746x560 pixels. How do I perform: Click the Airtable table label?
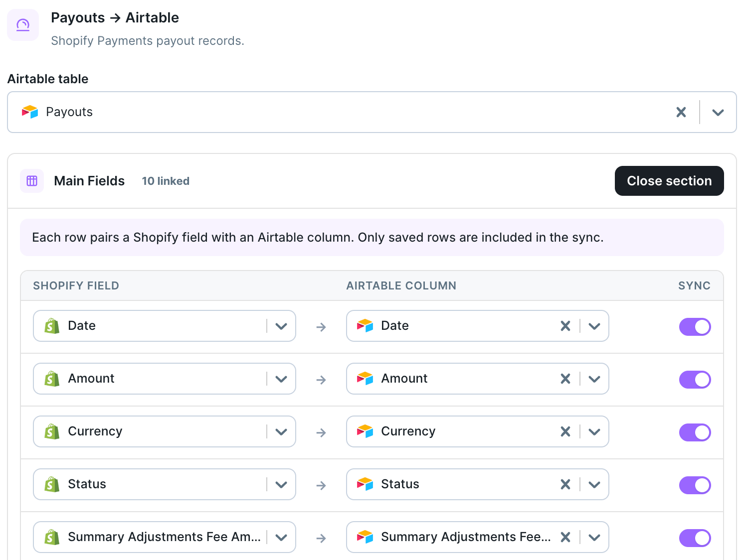click(48, 79)
